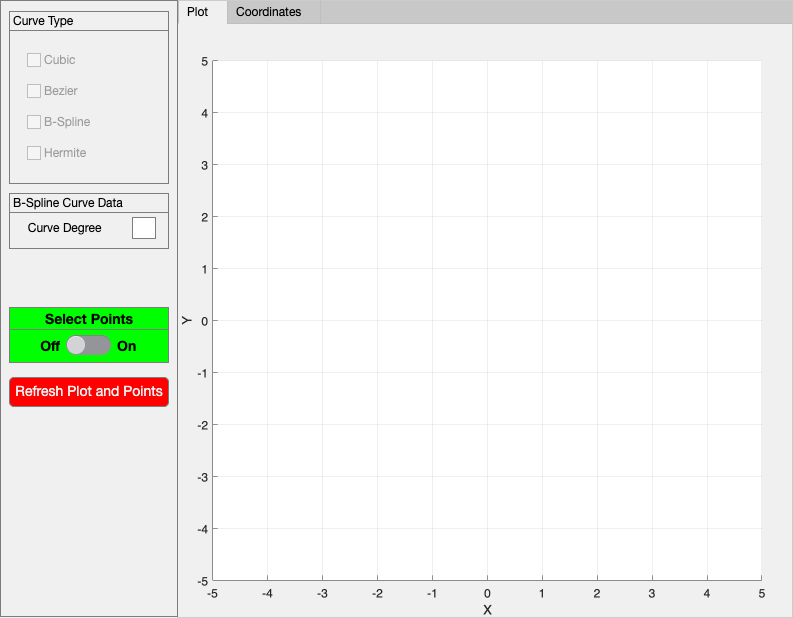This screenshot has width=793, height=618.
Task: Click the X axis label below plot
Action: tap(487, 610)
